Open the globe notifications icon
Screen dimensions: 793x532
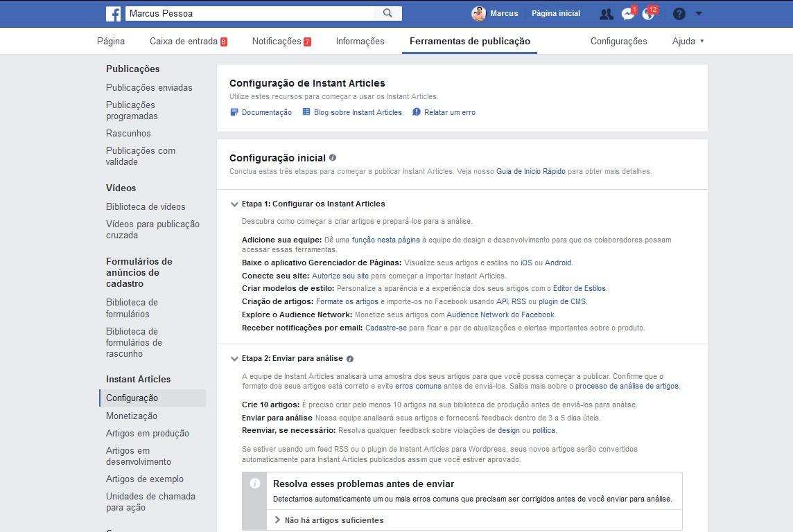(x=648, y=14)
